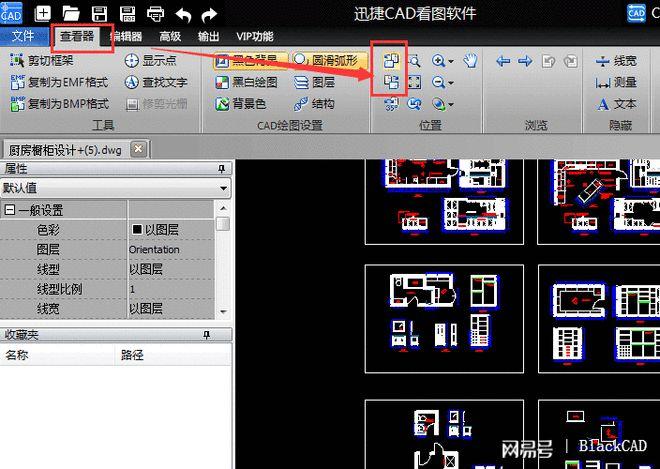Click the new file plus icon
The image size is (660, 469).
[x=42, y=13]
